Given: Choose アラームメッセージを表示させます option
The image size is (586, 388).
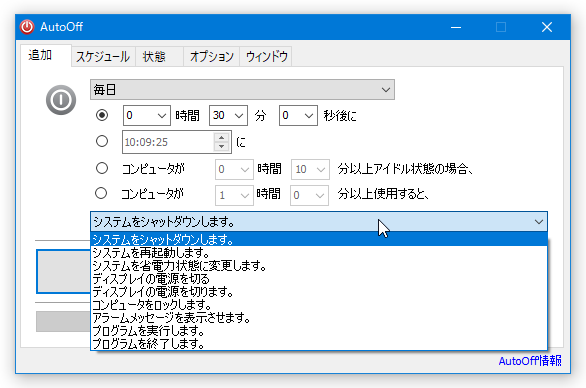Looking at the screenshot, I should pyautogui.click(x=319, y=318).
